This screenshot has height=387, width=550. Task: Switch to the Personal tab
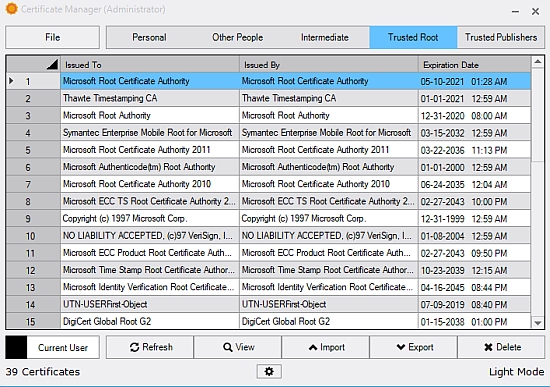click(149, 37)
